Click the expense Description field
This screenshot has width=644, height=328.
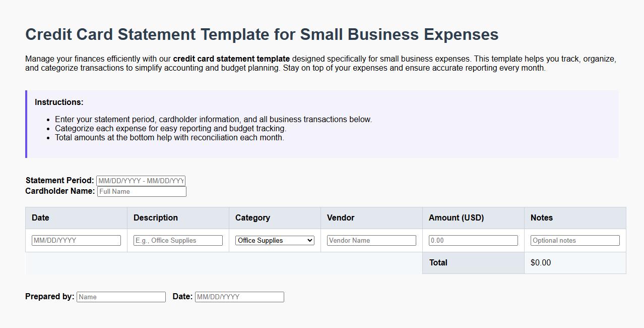pos(177,240)
